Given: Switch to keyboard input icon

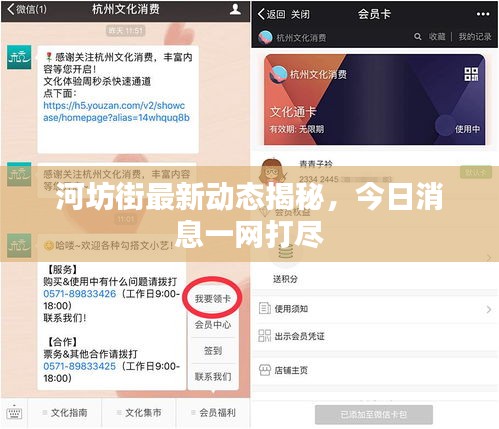Looking at the screenshot, I should coord(14,413).
